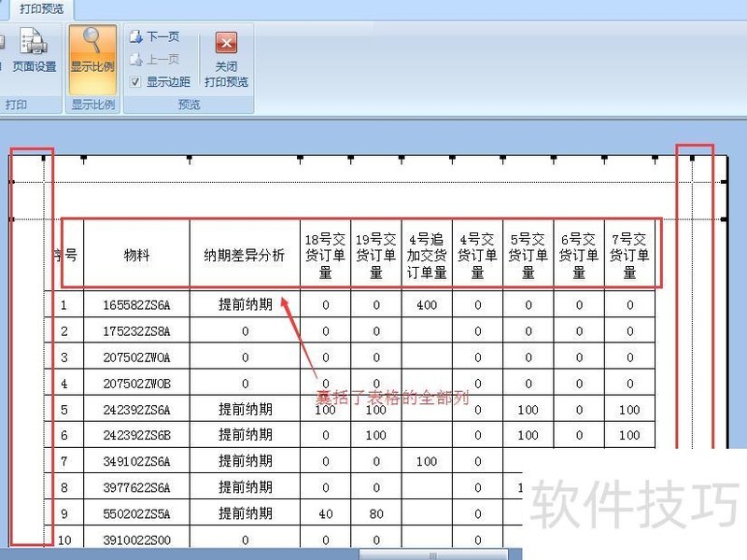Click column handle between 18号 and 19号 columns
The height and width of the screenshot is (560, 747).
[x=351, y=159]
